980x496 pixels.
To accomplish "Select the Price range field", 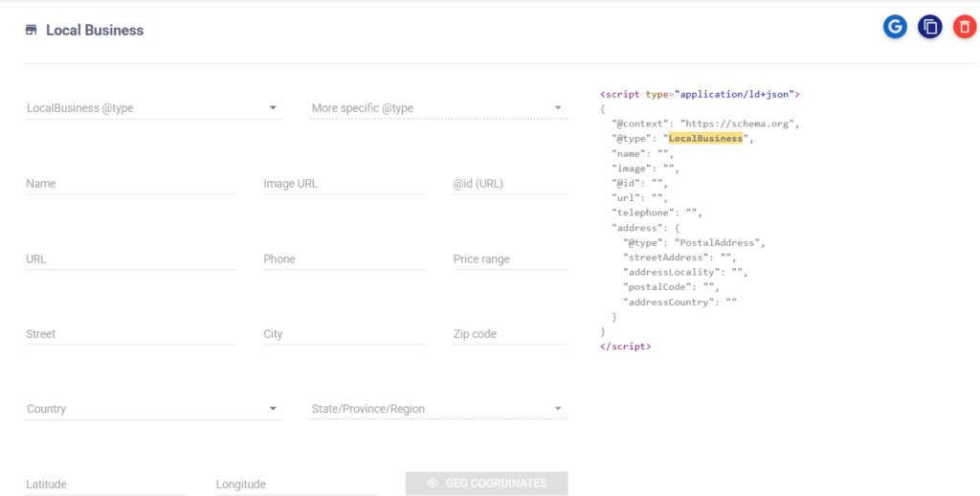I will [510, 259].
